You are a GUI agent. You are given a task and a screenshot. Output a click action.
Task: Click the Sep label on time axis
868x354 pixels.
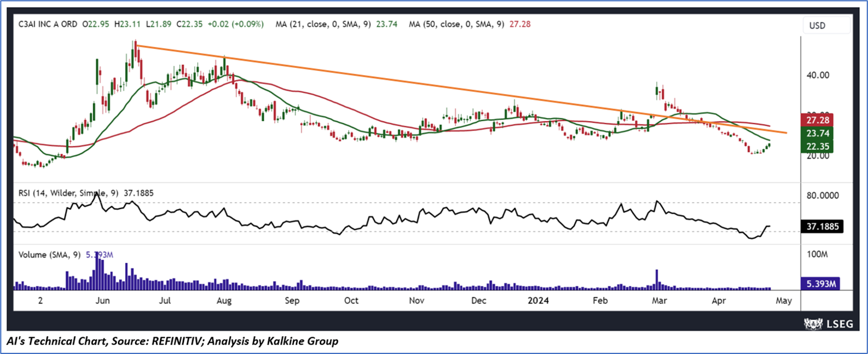point(292,300)
